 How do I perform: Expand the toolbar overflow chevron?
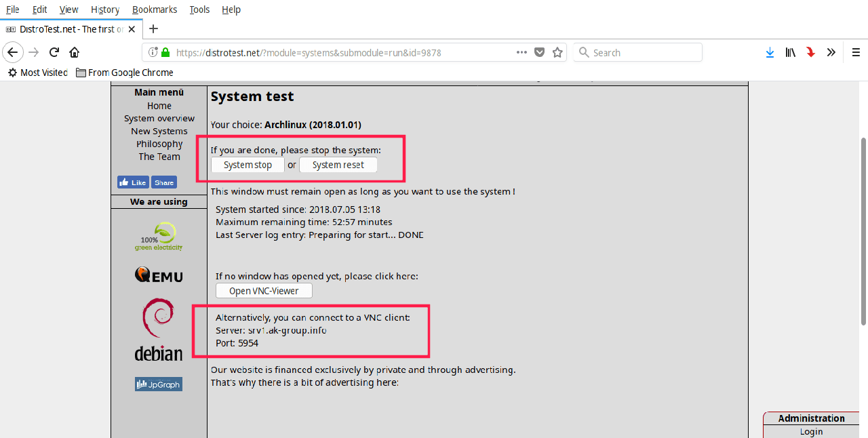(x=831, y=53)
